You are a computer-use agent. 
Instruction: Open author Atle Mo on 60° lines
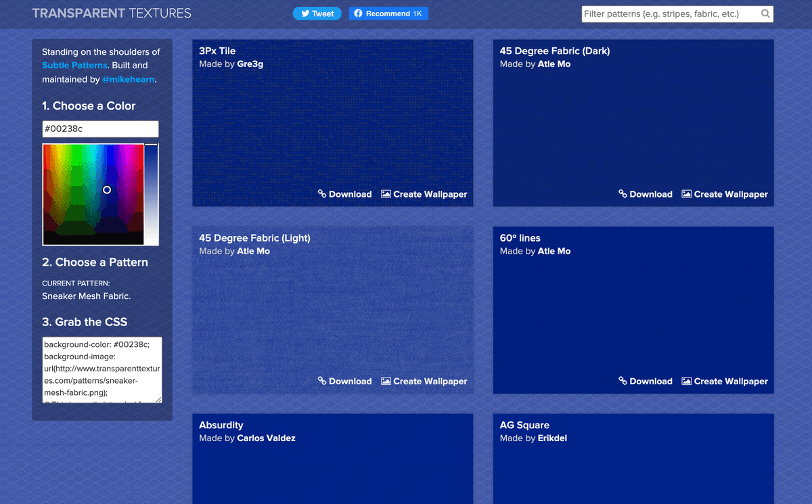click(554, 251)
